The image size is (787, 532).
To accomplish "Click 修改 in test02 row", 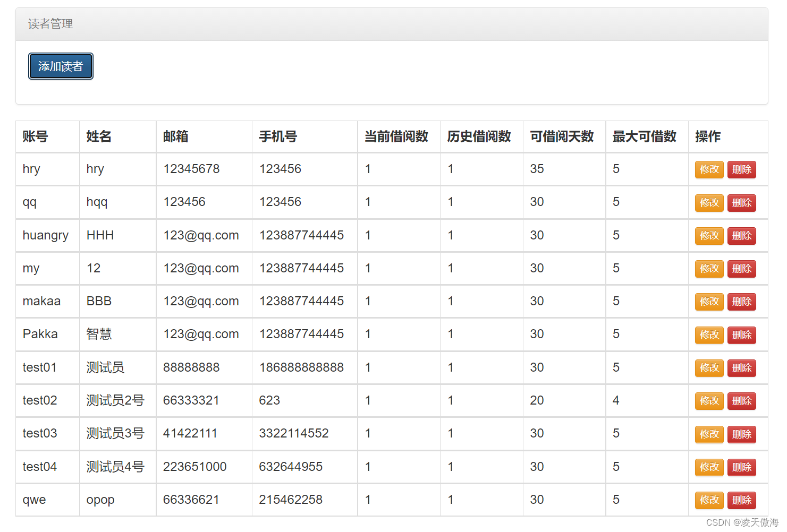I will tap(709, 401).
